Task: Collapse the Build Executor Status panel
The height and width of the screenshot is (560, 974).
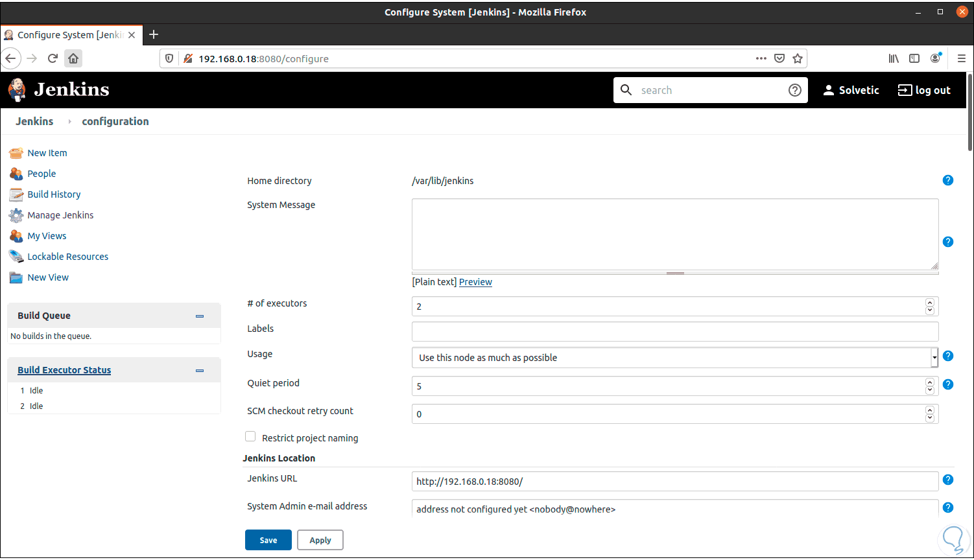Action: tap(200, 371)
